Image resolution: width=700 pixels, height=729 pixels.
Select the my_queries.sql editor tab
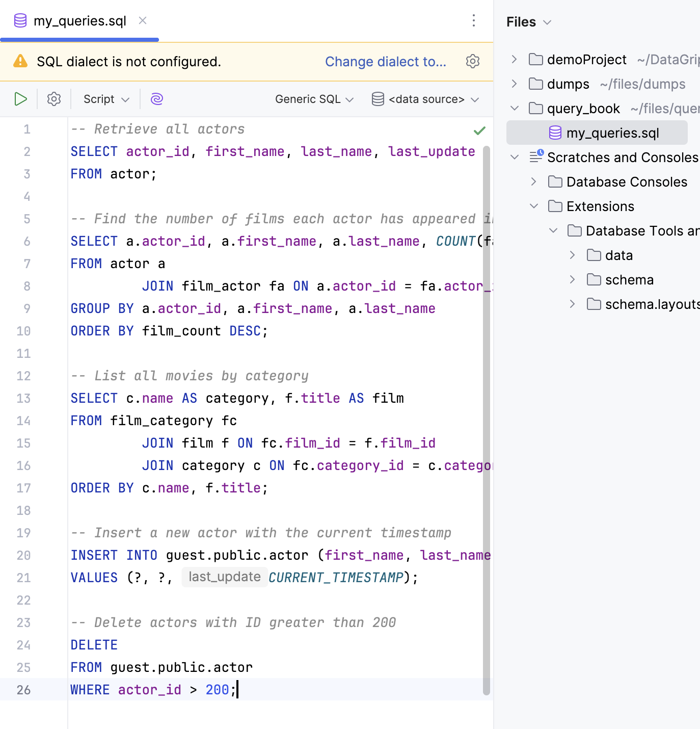[x=79, y=20]
